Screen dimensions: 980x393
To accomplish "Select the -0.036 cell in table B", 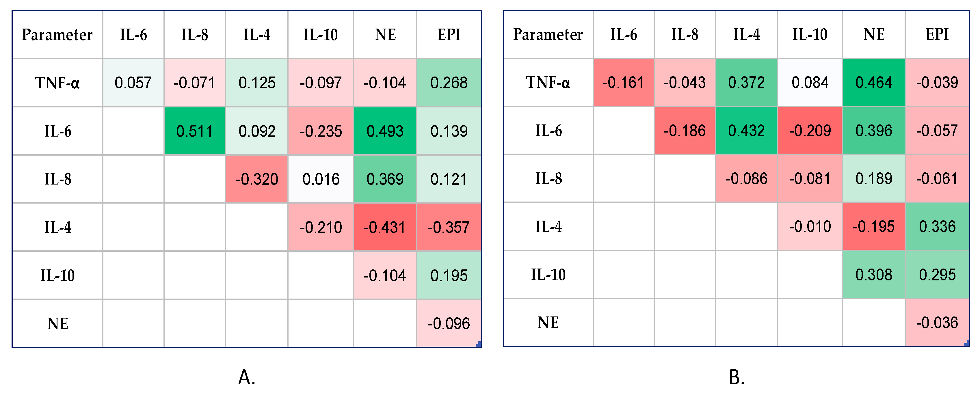I will [937, 323].
